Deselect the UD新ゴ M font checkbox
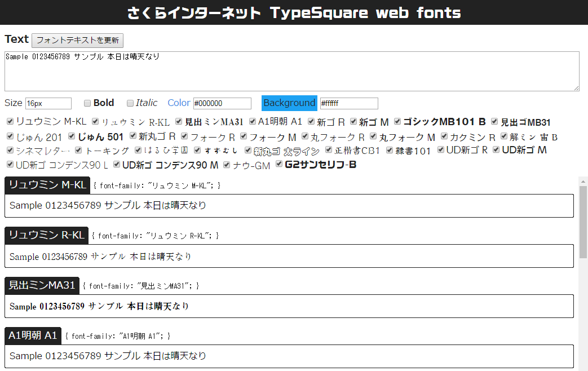The height and width of the screenshot is (371, 588). click(496, 149)
